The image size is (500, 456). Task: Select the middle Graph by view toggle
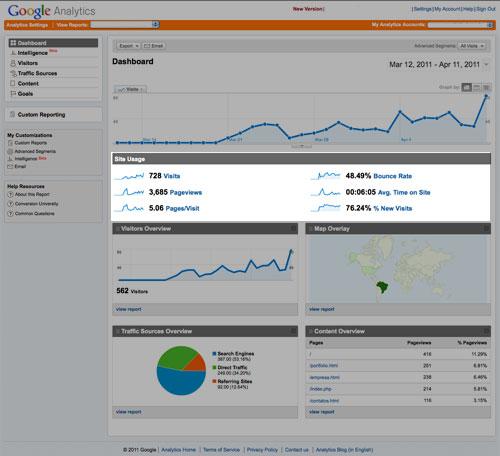477,87
